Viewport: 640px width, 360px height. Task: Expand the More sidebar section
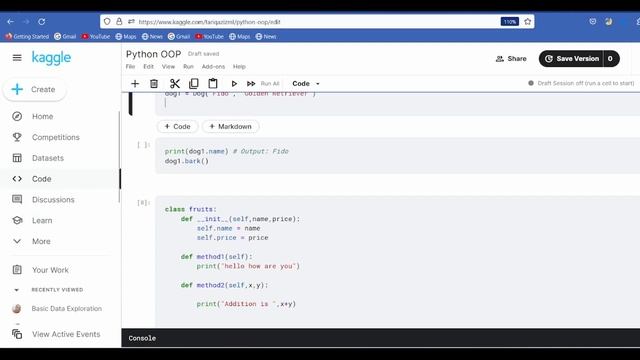41,241
